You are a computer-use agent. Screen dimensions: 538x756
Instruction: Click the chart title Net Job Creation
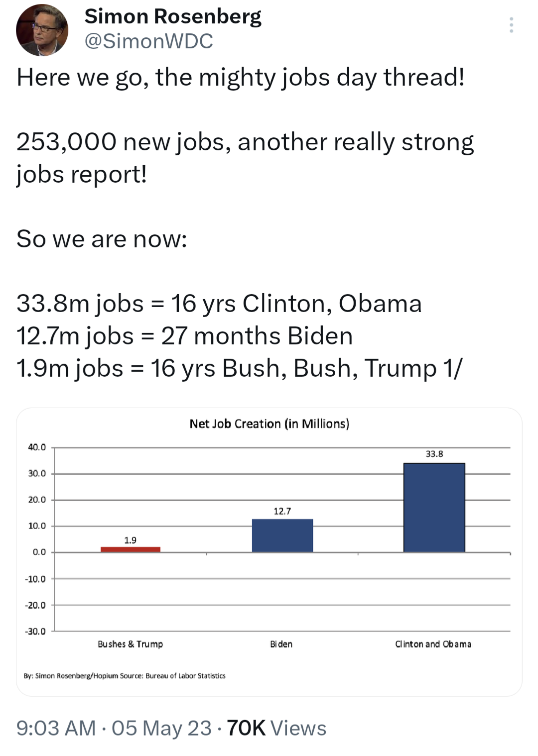click(269, 424)
